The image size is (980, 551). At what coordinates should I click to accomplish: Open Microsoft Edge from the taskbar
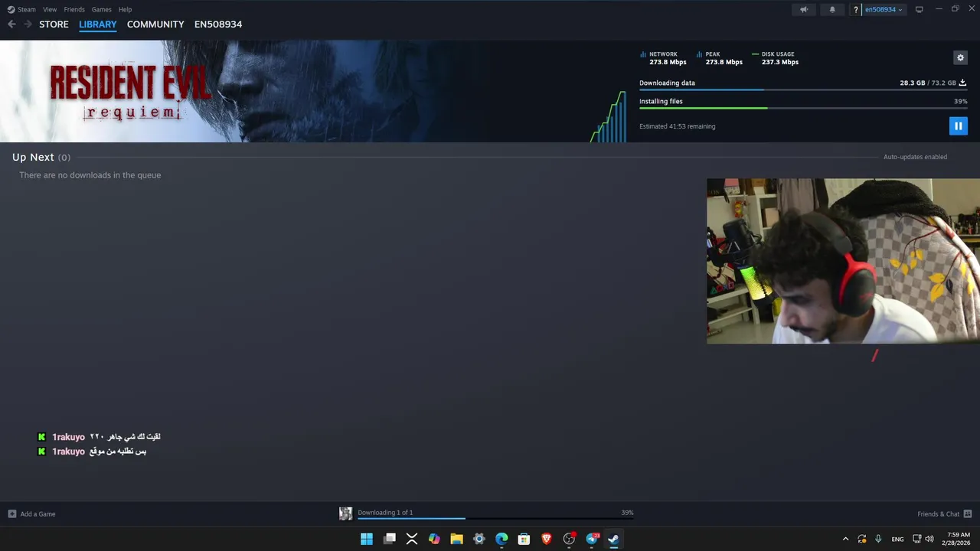click(x=501, y=539)
